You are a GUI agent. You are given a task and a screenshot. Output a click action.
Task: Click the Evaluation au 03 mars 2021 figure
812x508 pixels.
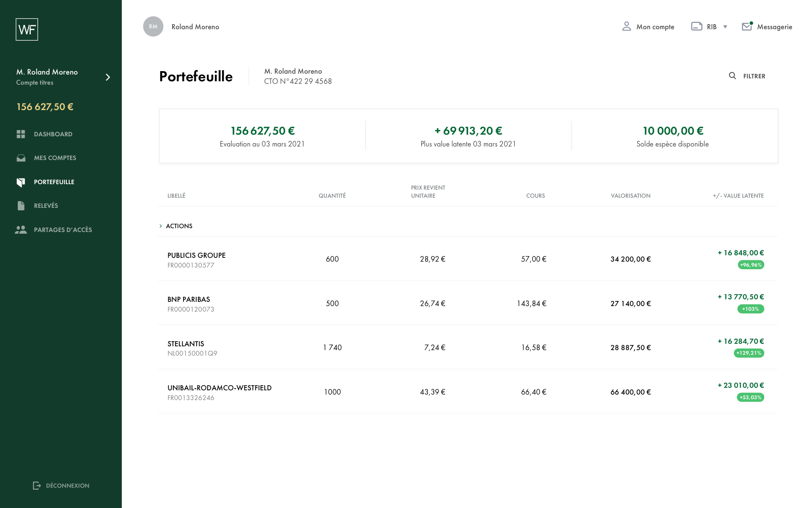262,131
